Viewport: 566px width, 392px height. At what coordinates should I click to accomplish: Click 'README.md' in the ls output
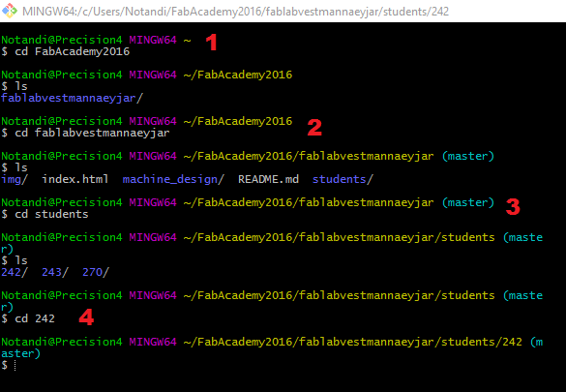(x=268, y=179)
